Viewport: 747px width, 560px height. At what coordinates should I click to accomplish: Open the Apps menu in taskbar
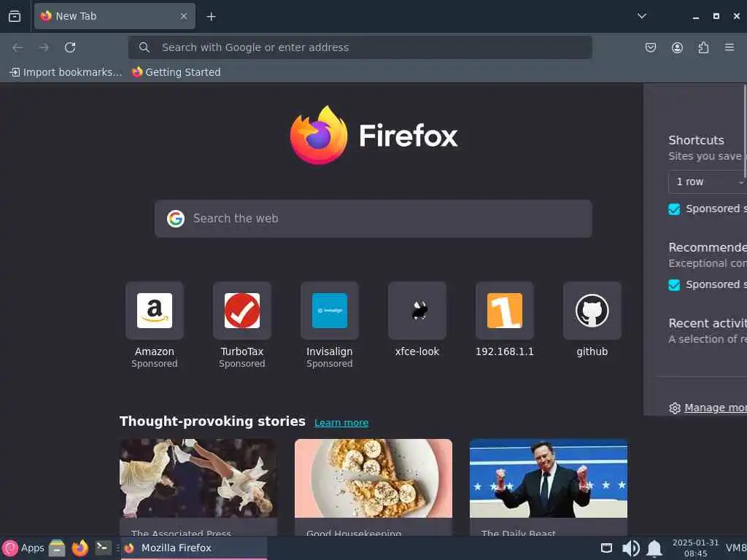coord(23,548)
